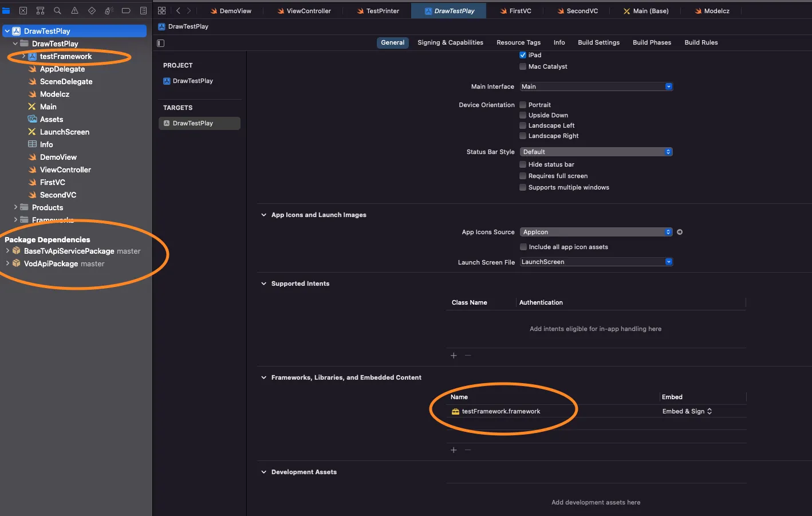Click the related items grid icon
Image resolution: width=812 pixels, height=516 pixels.
pos(162,11)
